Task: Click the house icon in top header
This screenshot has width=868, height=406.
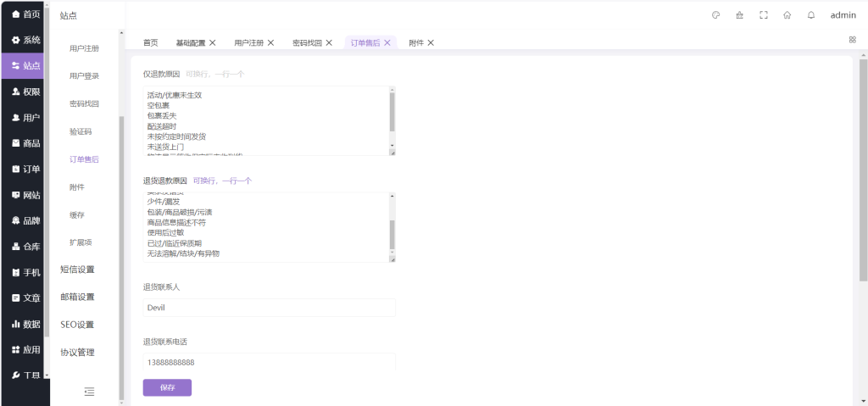Action: [x=787, y=15]
